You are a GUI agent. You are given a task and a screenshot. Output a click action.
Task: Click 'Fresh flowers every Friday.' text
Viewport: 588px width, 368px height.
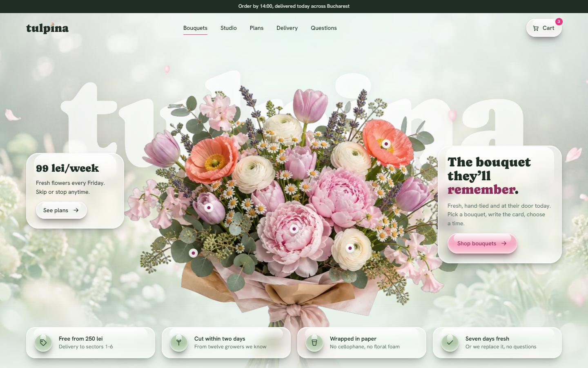(x=70, y=183)
